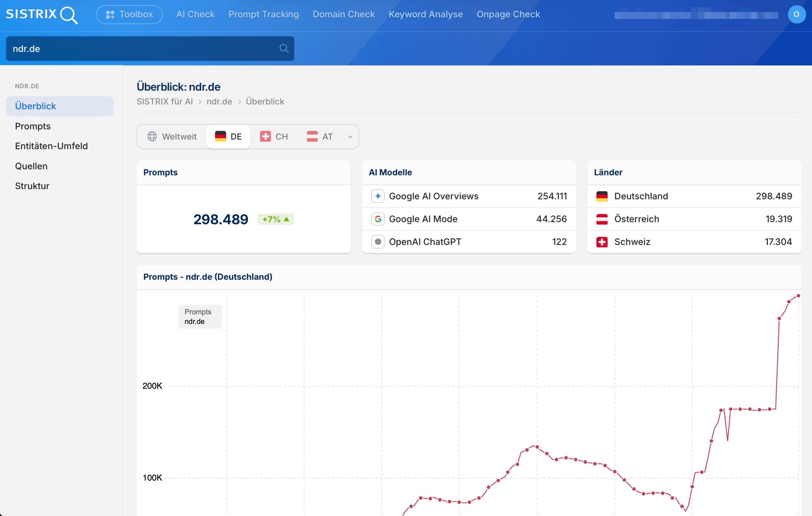Click the 100K axis label on chart

(x=153, y=478)
